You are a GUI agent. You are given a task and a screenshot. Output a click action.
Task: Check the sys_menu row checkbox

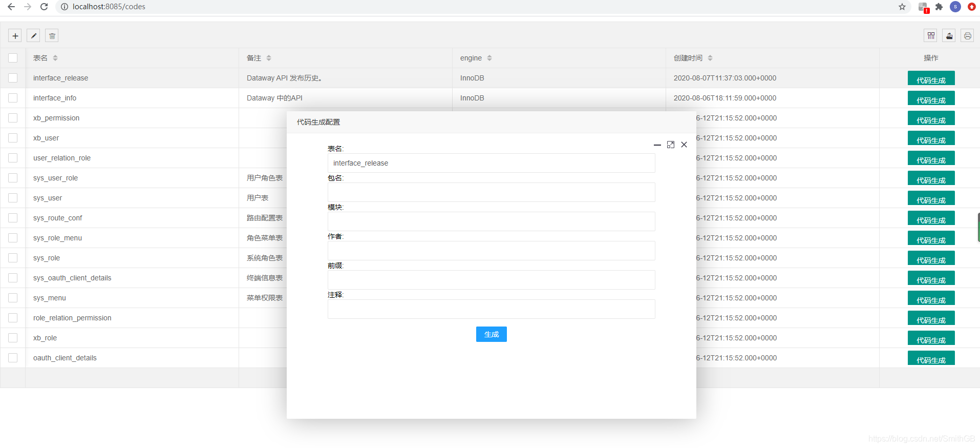tap(13, 298)
